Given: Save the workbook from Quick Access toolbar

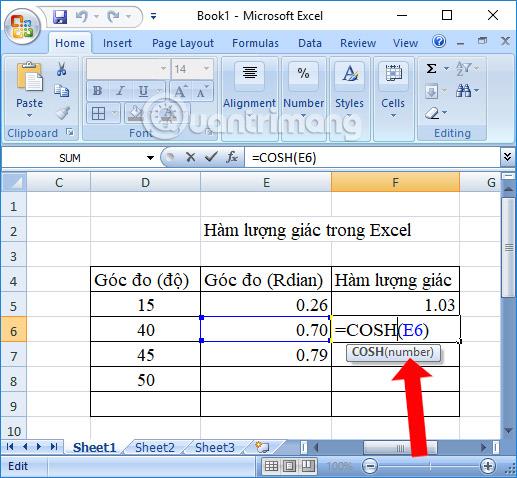Looking at the screenshot, I should tap(60, 16).
